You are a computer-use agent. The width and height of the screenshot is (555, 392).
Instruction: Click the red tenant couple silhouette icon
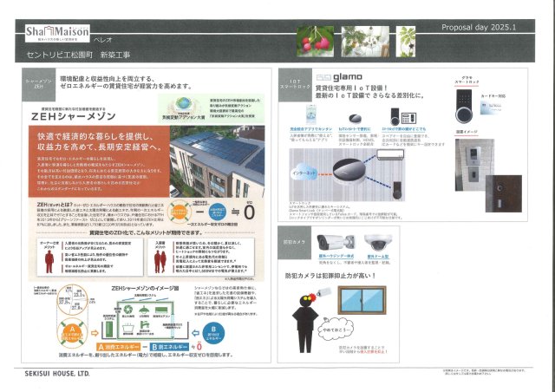coord(160,261)
